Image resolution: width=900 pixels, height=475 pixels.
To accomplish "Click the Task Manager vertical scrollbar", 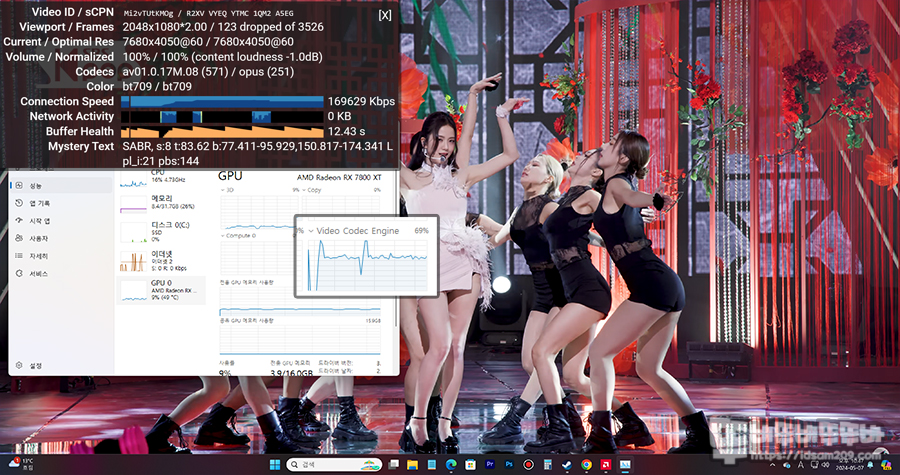I will (x=397, y=247).
